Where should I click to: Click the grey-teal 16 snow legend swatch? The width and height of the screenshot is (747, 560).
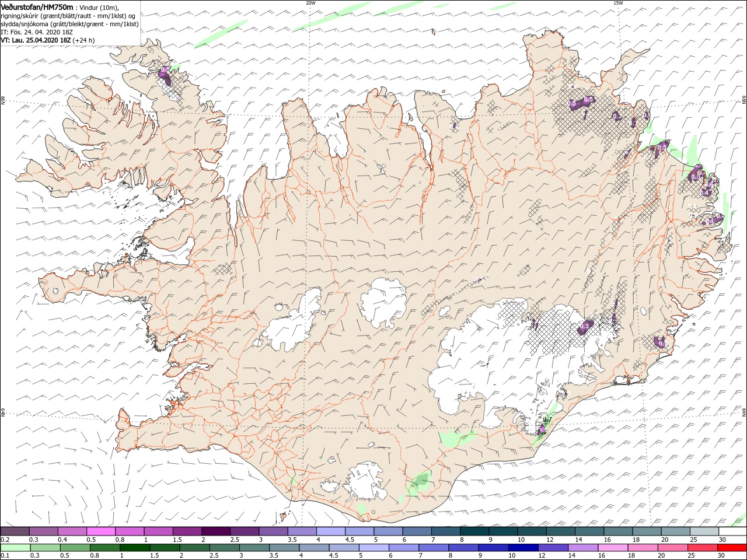pyautogui.click(x=618, y=531)
